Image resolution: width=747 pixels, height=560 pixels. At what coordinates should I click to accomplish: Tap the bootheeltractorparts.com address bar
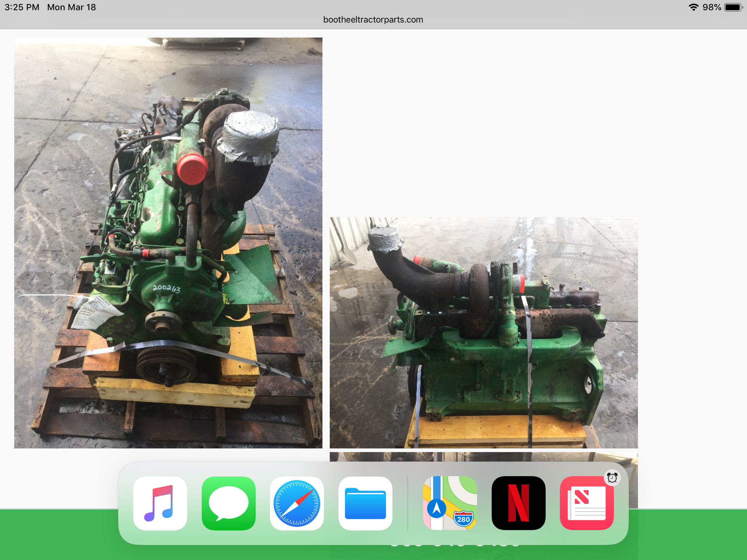373,20
